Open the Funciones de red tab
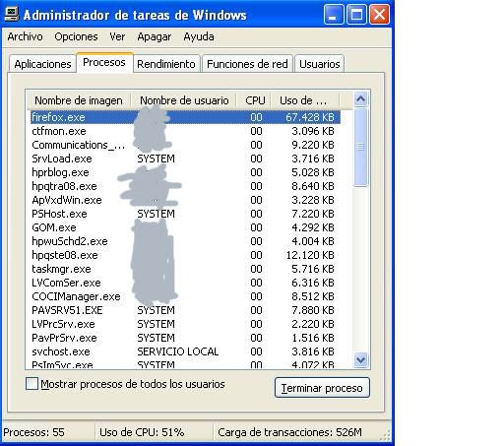The image size is (504, 446). [x=247, y=64]
